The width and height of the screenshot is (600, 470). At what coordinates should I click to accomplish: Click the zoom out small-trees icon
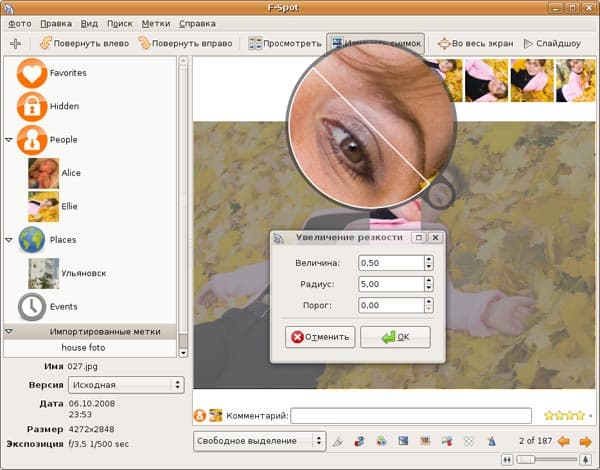pyautogui.click(x=507, y=459)
